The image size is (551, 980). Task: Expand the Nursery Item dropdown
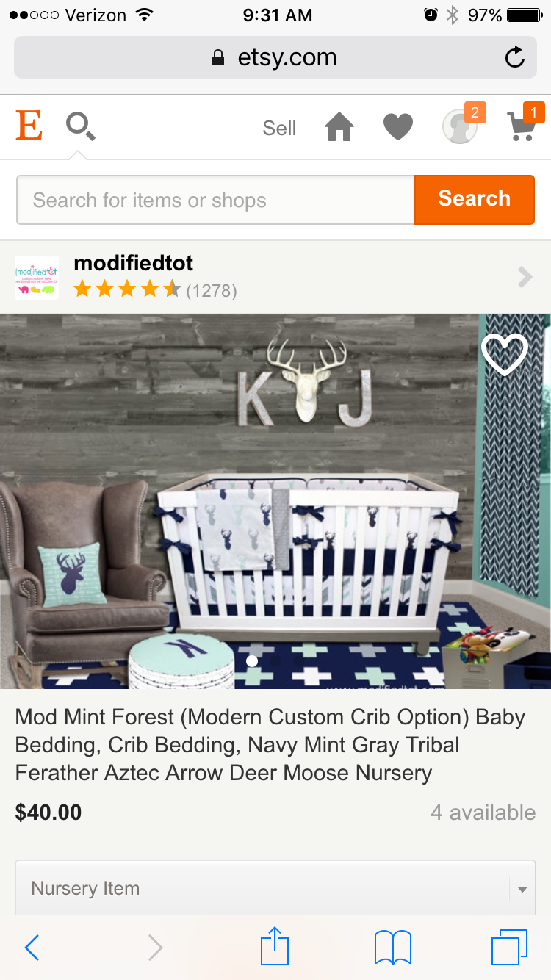pyautogui.click(x=275, y=888)
